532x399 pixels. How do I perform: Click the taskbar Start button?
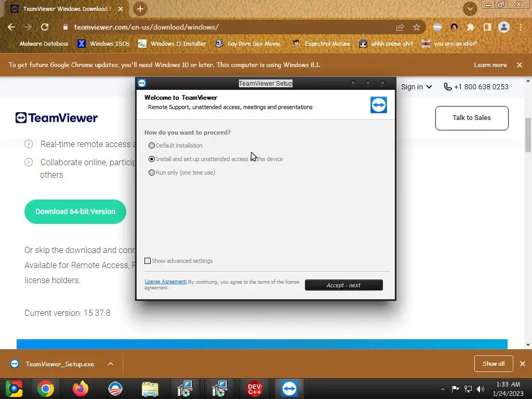(14, 389)
